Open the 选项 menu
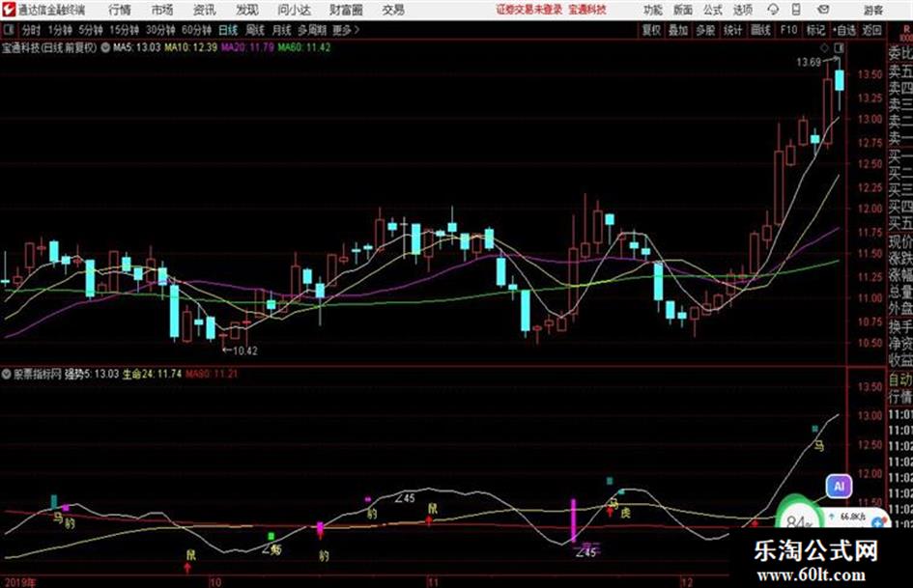The height and width of the screenshot is (588, 913). click(742, 10)
